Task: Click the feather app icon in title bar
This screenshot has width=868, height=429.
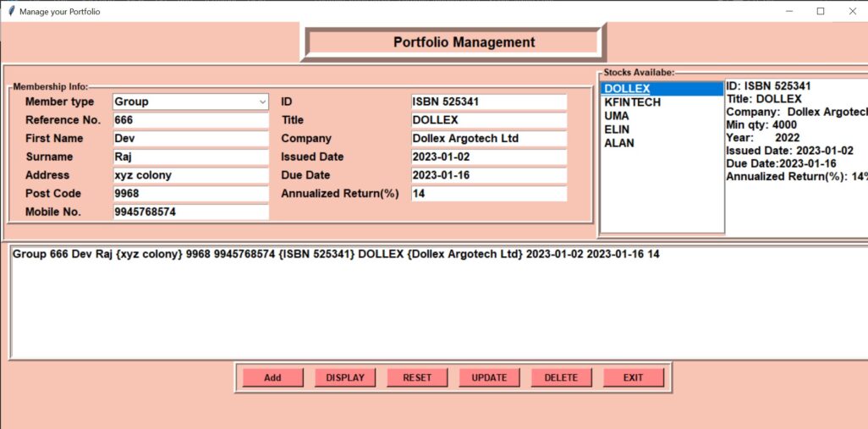Action: point(11,10)
